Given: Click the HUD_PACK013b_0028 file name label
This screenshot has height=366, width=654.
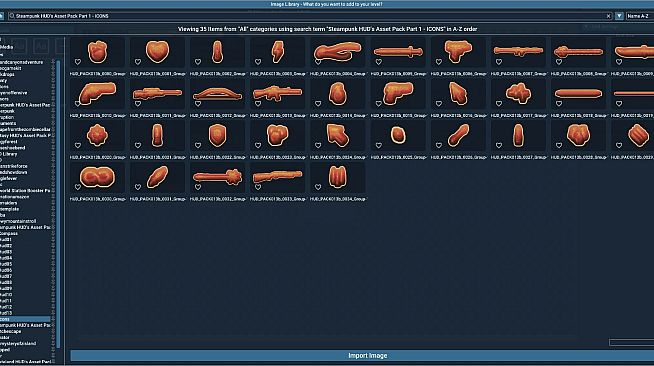Looking at the screenshot, I should click(578, 157).
